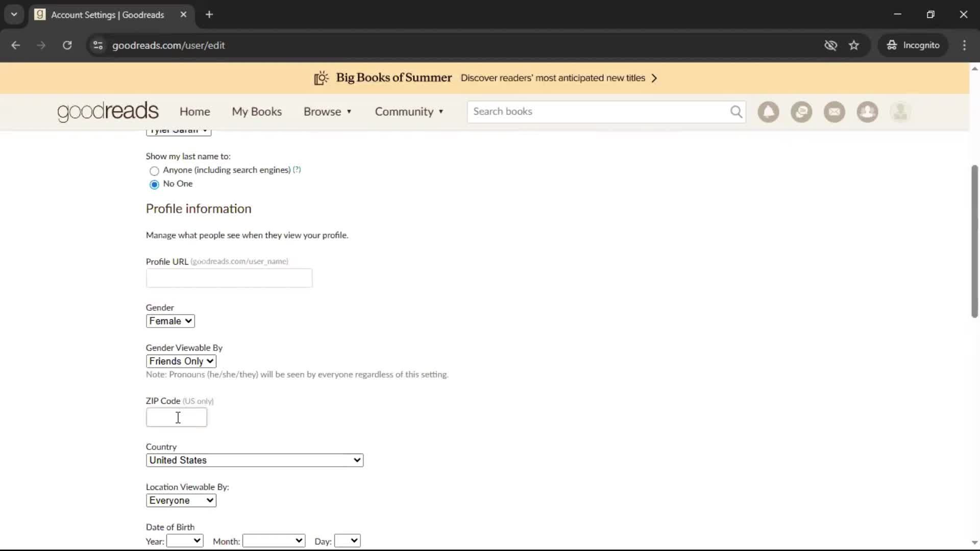The image size is (980, 551).
Task: Go to Home
Action: (x=194, y=112)
